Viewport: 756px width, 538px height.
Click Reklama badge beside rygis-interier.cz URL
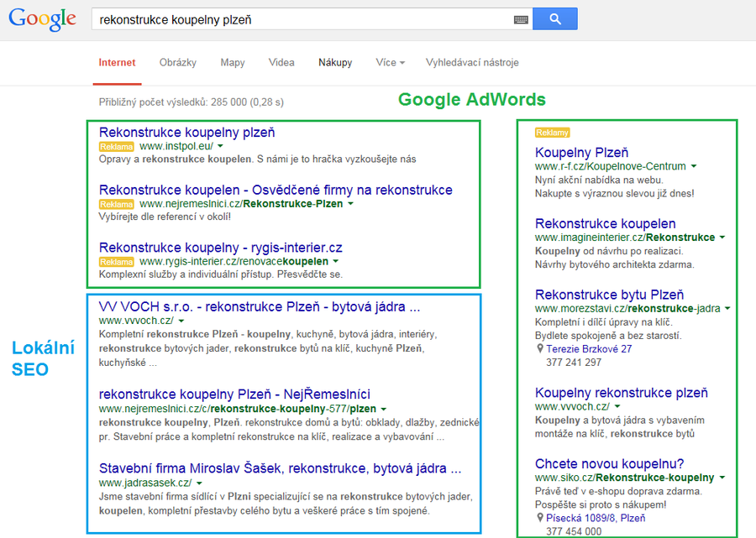[x=116, y=262]
